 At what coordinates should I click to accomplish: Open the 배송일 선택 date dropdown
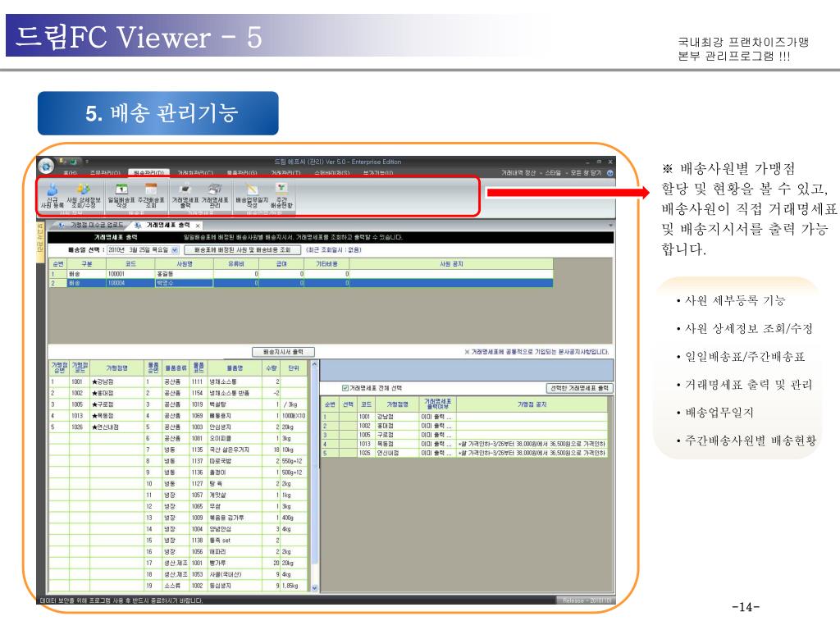(x=175, y=250)
